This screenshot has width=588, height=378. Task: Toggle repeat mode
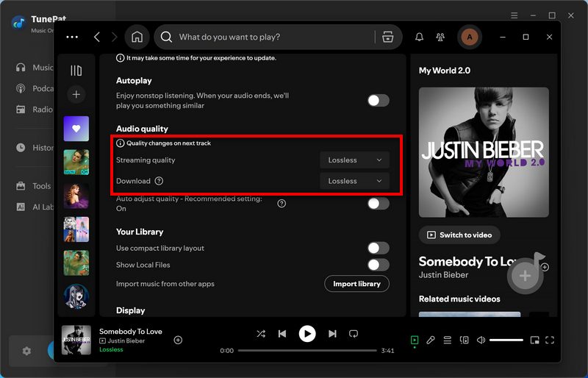click(x=354, y=334)
